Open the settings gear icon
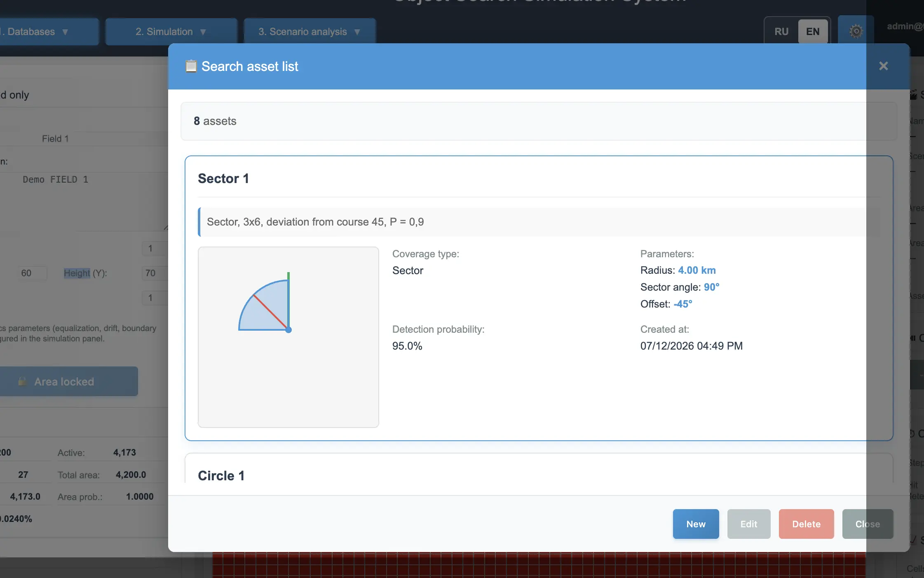The width and height of the screenshot is (924, 578). coord(856,31)
